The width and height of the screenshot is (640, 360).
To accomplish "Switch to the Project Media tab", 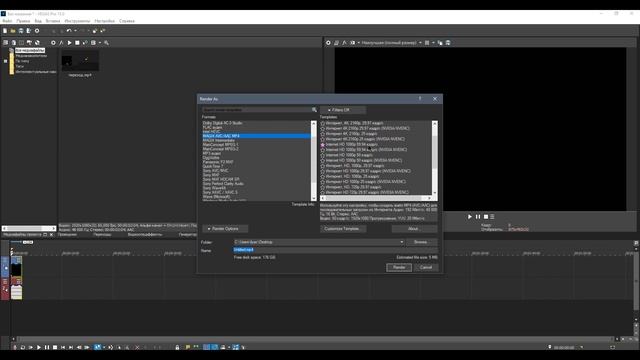I will pyautogui.click(x=23, y=235).
